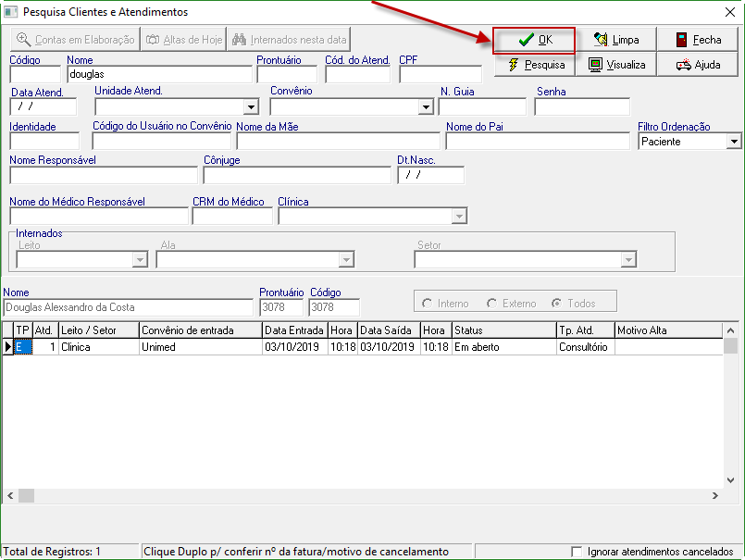Image resolution: width=745 pixels, height=560 pixels.
Task: Open help with the Ajuda button
Action: pyautogui.click(x=698, y=65)
